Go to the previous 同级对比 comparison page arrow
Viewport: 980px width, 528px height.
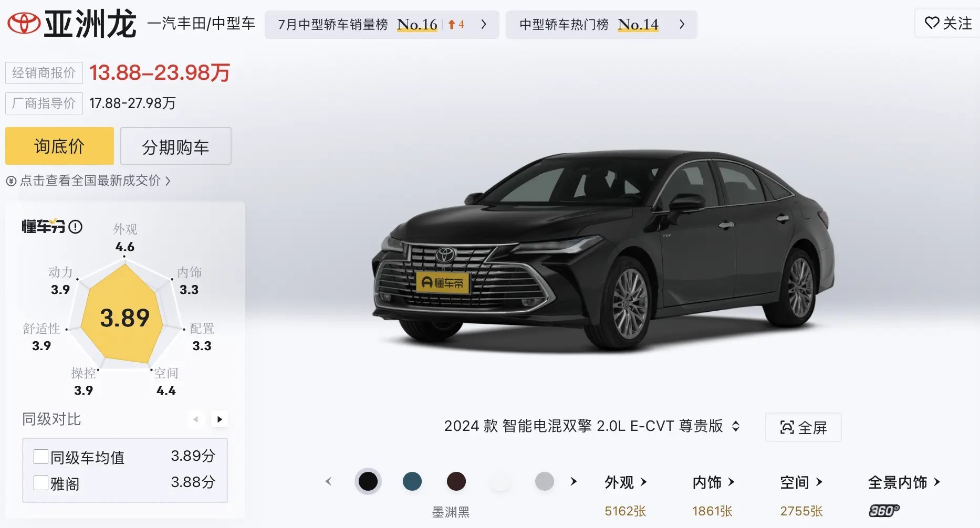coord(196,419)
